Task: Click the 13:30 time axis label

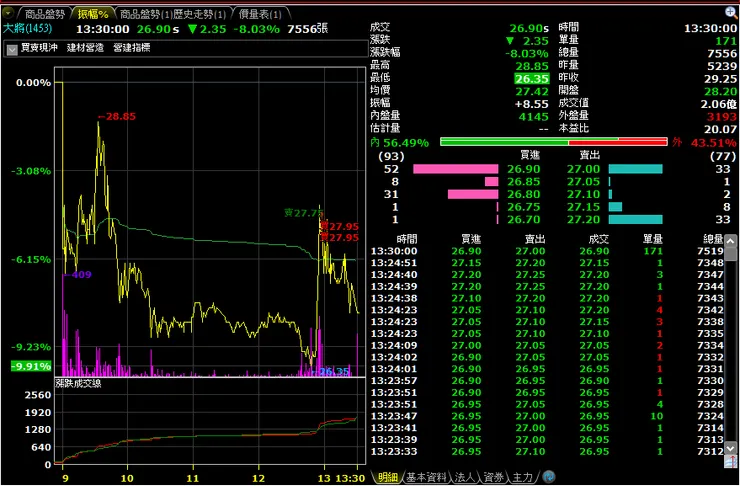Action: 350,478
